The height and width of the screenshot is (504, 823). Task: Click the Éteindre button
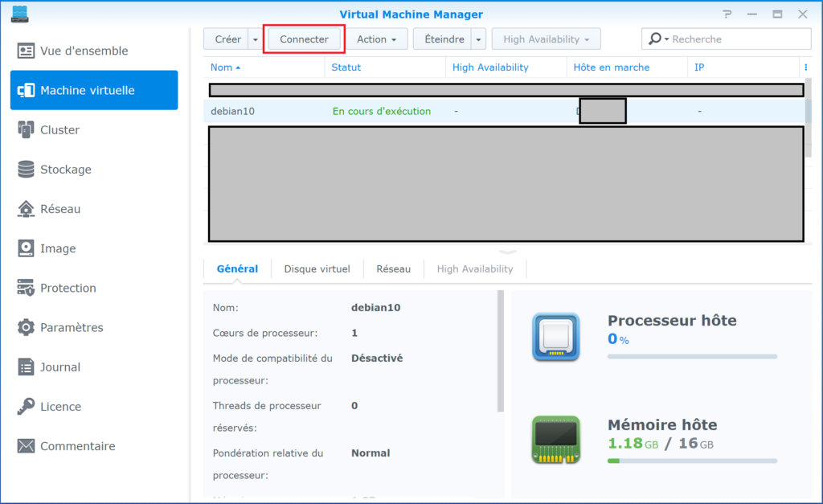click(443, 39)
